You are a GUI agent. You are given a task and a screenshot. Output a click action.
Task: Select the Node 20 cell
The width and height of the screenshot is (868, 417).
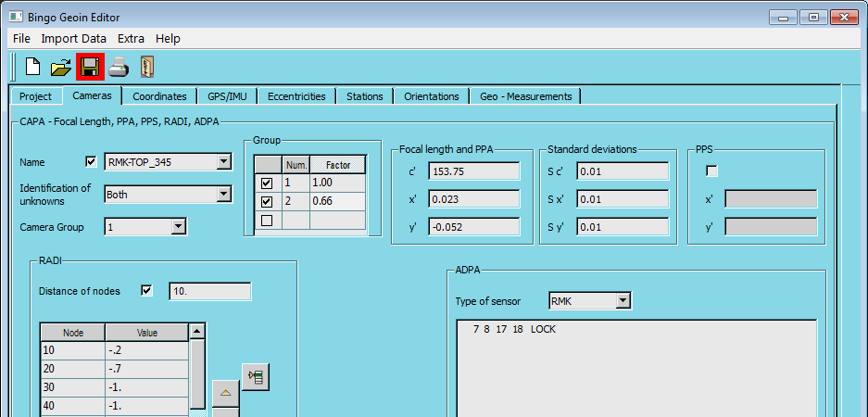coord(72,369)
